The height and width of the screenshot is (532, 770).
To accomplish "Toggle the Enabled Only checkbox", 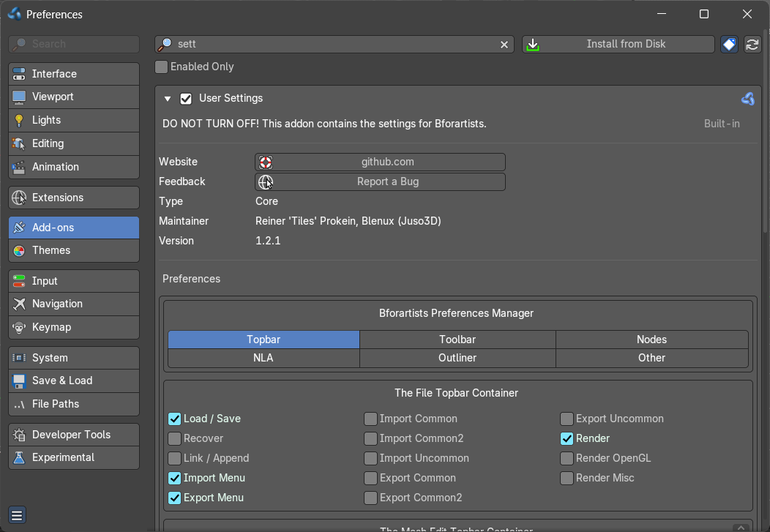I will tap(161, 67).
